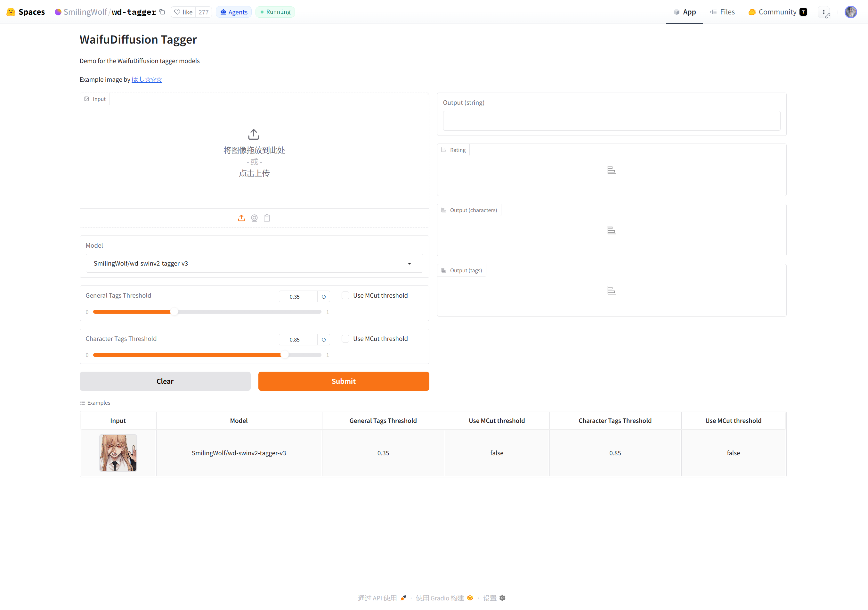Click 点击上传 to upload an image
Image resolution: width=868 pixels, height=610 pixels.
coord(254,174)
